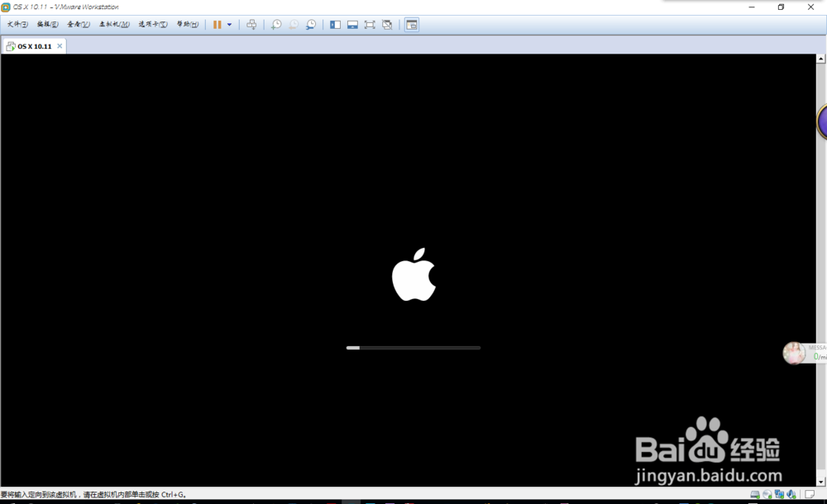Click the CD/DVD drive status icon

(767, 495)
